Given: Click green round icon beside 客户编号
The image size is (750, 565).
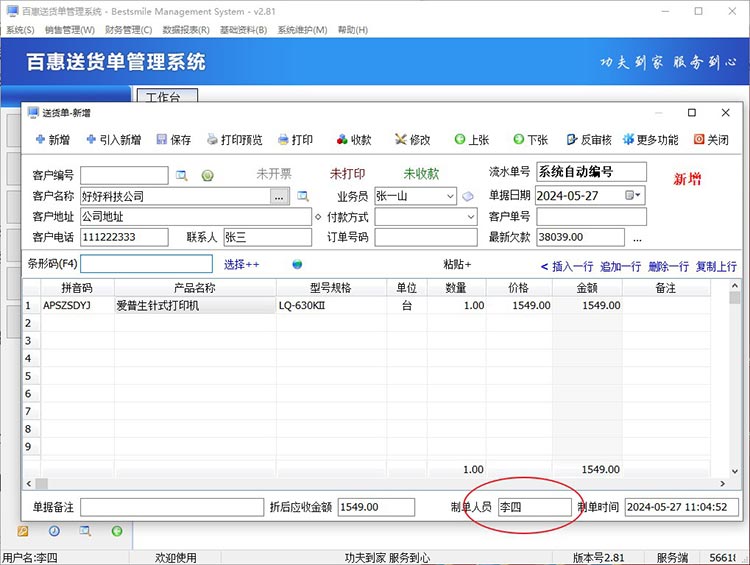Looking at the screenshot, I should click(x=207, y=176).
